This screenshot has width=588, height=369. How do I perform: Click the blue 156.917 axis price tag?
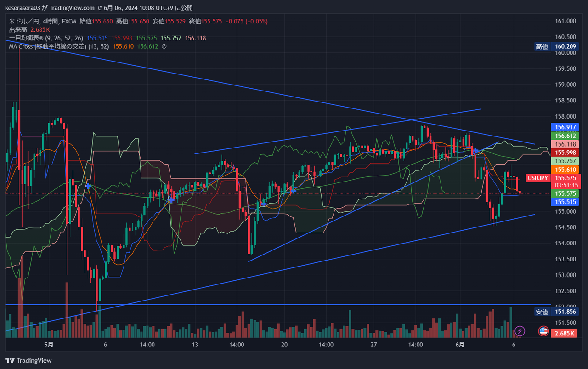coord(565,127)
